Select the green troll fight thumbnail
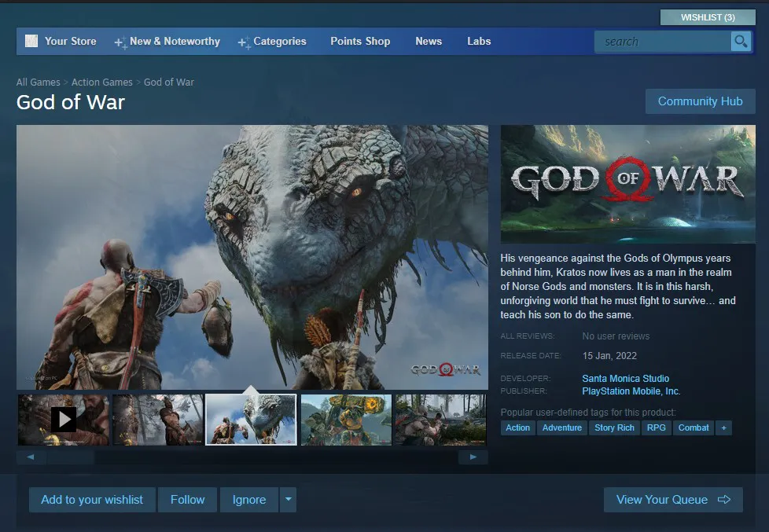The height and width of the screenshot is (532, 769). pos(346,420)
